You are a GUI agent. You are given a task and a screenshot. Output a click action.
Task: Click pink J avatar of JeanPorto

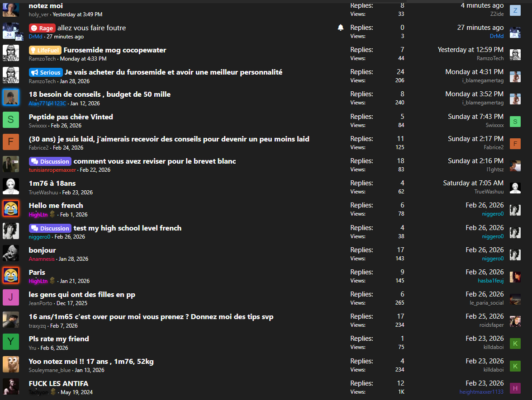point(11,297)
